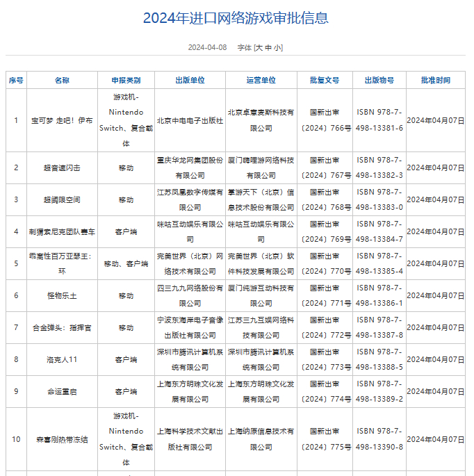Click ISBN 978-7-498-13384-7
Screen dimensions: 474x476
[379, 231]
